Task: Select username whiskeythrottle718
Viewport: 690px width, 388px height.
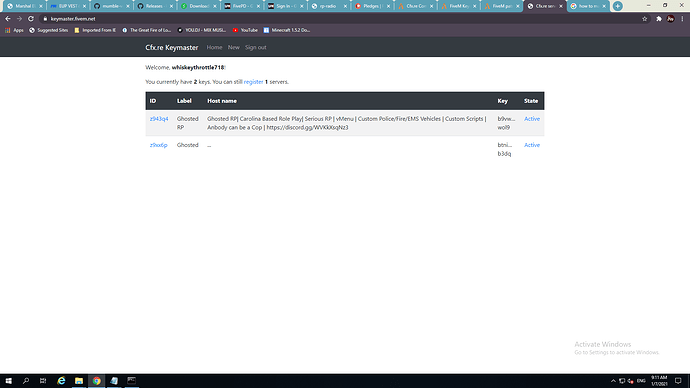Action: [198, 67]
